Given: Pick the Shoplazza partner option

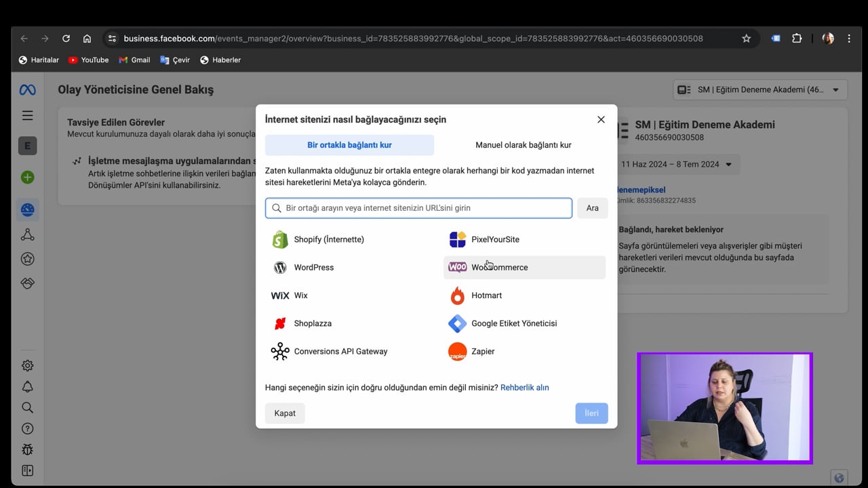Looking at the screenshot, I should tap(347, 323).
